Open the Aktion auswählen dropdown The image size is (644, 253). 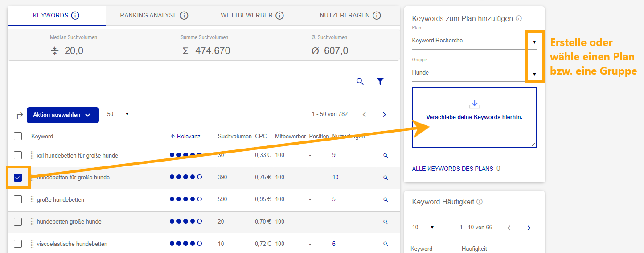[x=63, y=115]
